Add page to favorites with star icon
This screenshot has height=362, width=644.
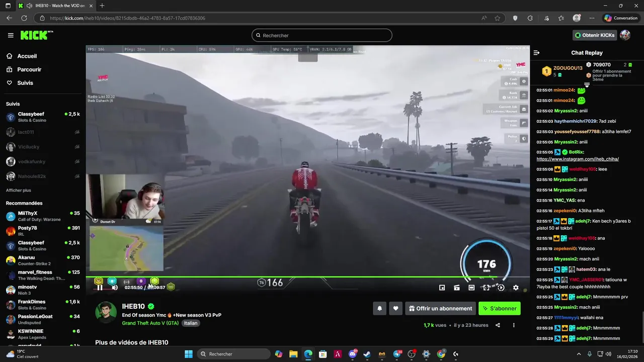[x=498, y=18]
